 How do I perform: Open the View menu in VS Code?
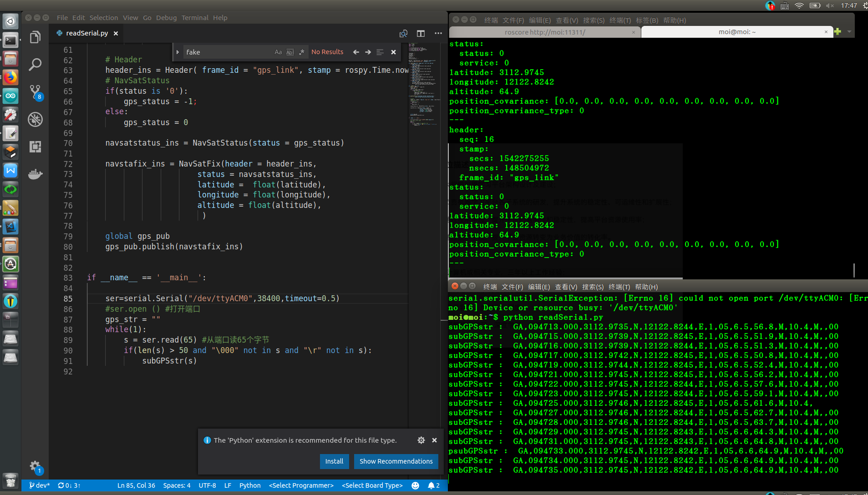130,18
